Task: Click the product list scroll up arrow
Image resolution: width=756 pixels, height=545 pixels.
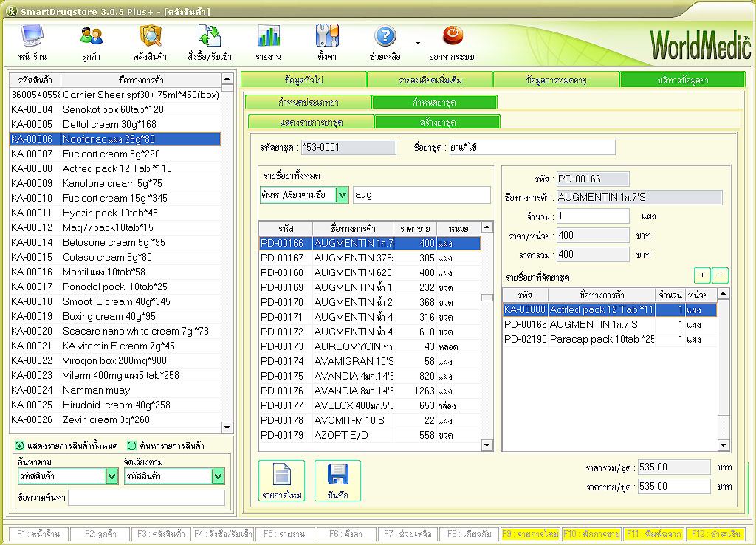Action: [227, 78]
